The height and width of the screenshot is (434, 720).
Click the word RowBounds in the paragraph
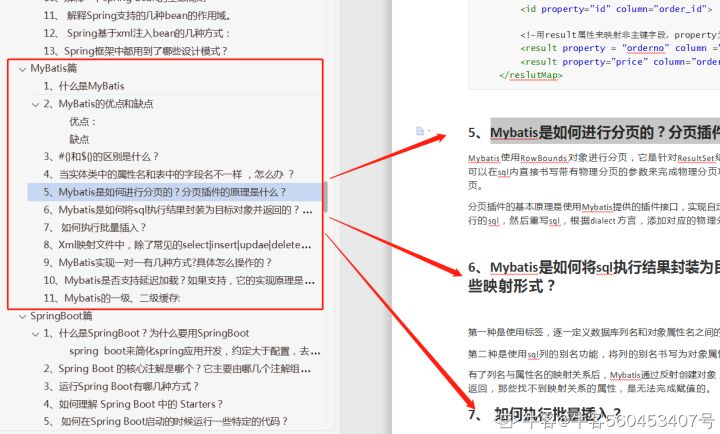(x=544, y=158)
